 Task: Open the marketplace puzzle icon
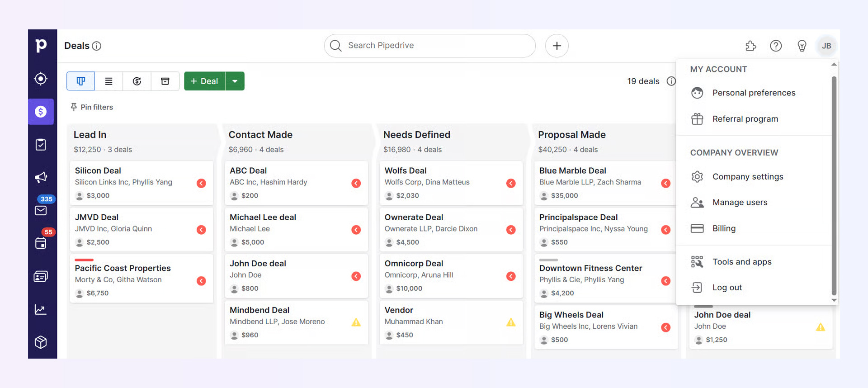click(x=750, y=46)
